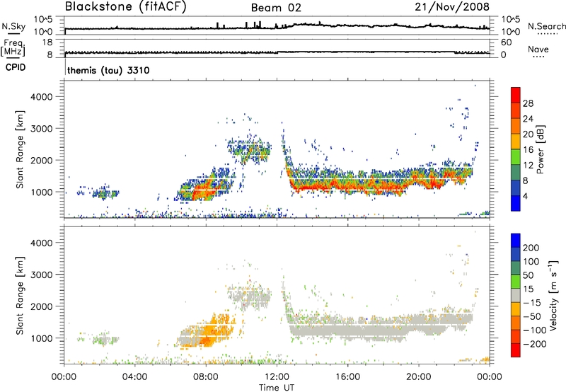Click the 1000 tick in the velocity panel
The height and width of the screenshot is (392, 566).
(x=43, y=338)
